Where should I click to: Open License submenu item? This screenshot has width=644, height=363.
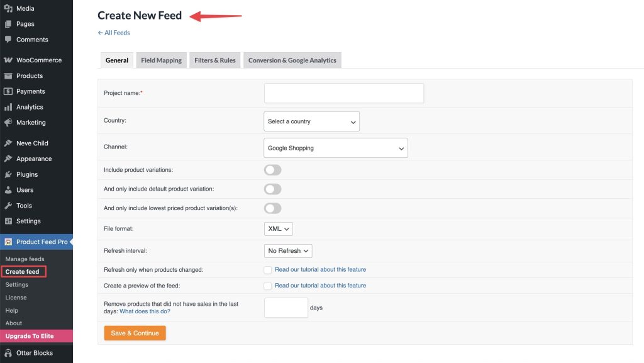click(x=16, y=298)
